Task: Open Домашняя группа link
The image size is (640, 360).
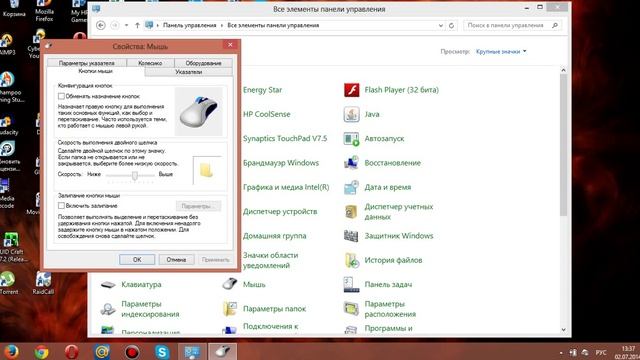Action: coord(275,236)
